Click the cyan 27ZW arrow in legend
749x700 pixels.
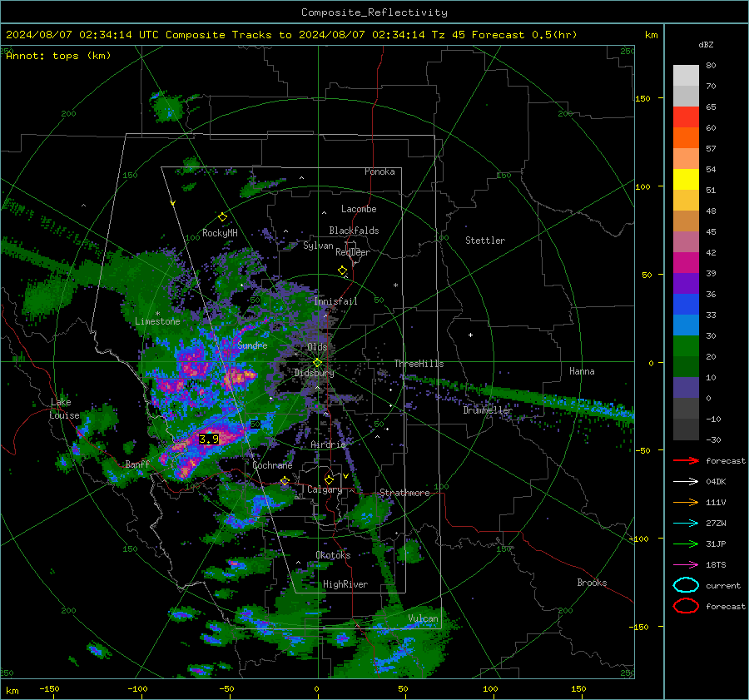[x=686, y=524]
